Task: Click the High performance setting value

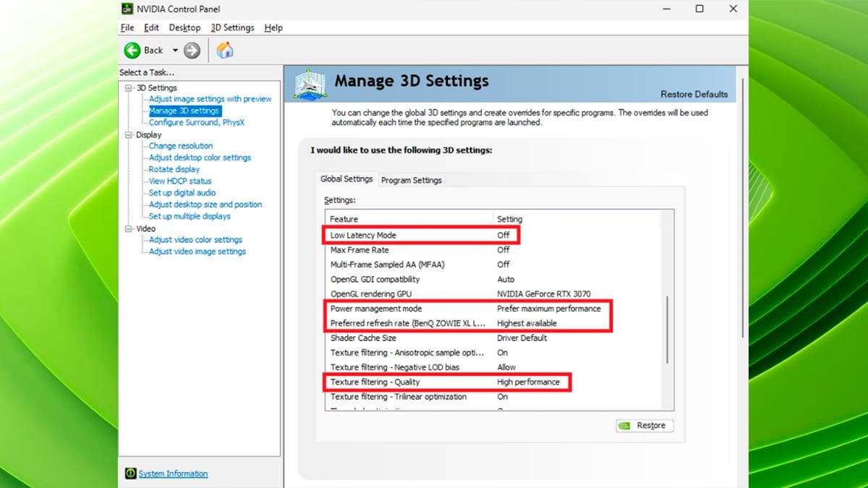Action: (x=528, y=382)
